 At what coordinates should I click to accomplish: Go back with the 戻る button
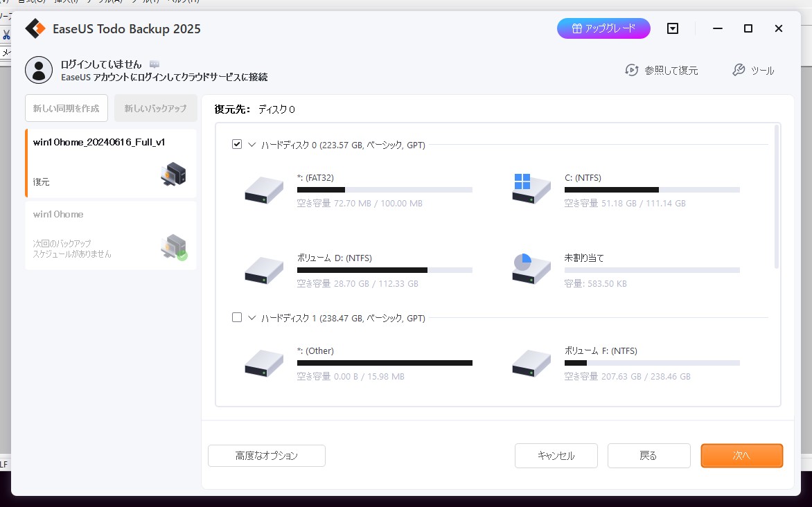point(649,456)
